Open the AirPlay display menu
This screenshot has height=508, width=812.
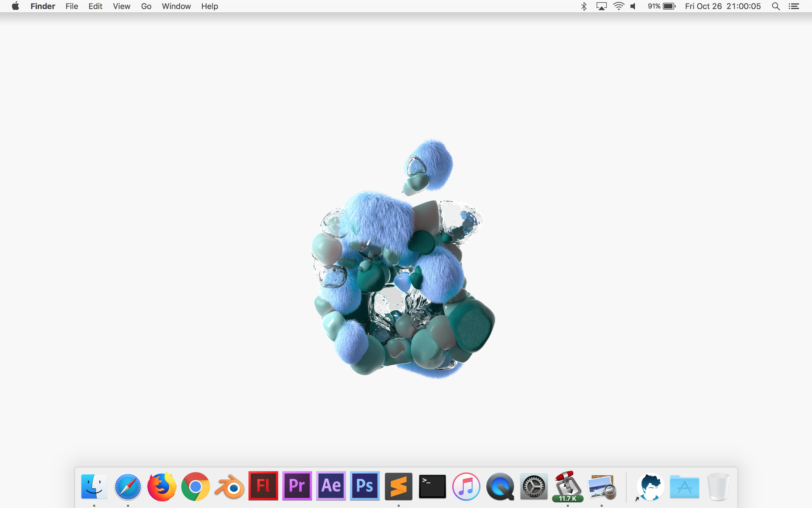pos(601,6)
